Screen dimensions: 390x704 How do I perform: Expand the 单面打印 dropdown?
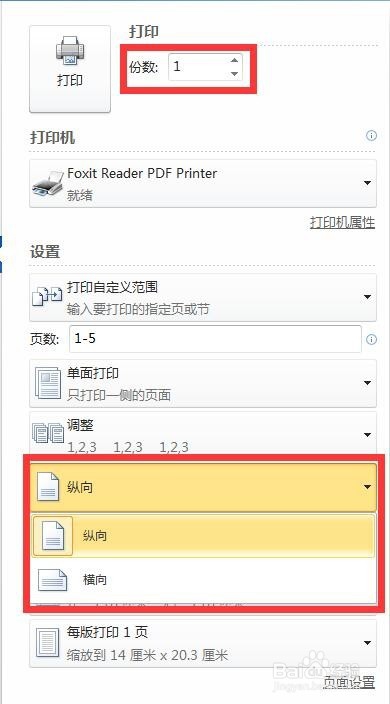[x=203, y=383]
